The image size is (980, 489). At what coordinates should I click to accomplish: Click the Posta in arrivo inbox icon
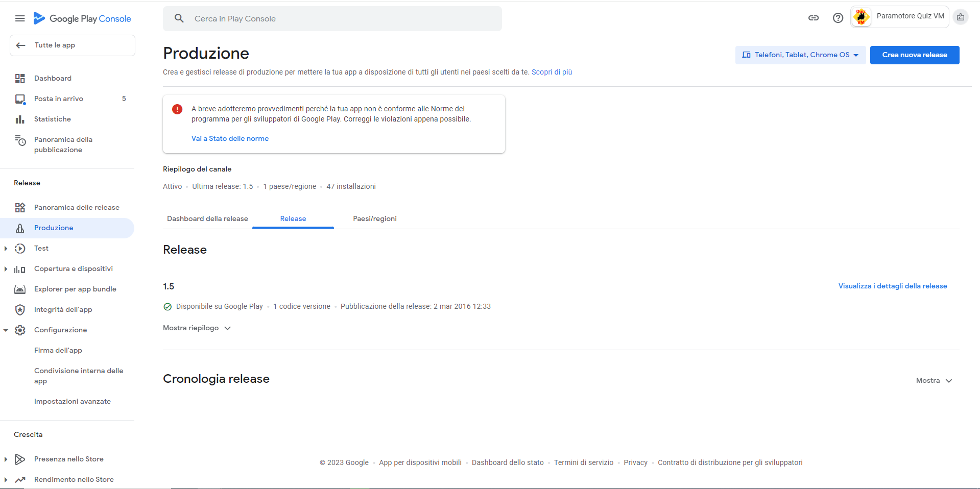pos(20,99)
